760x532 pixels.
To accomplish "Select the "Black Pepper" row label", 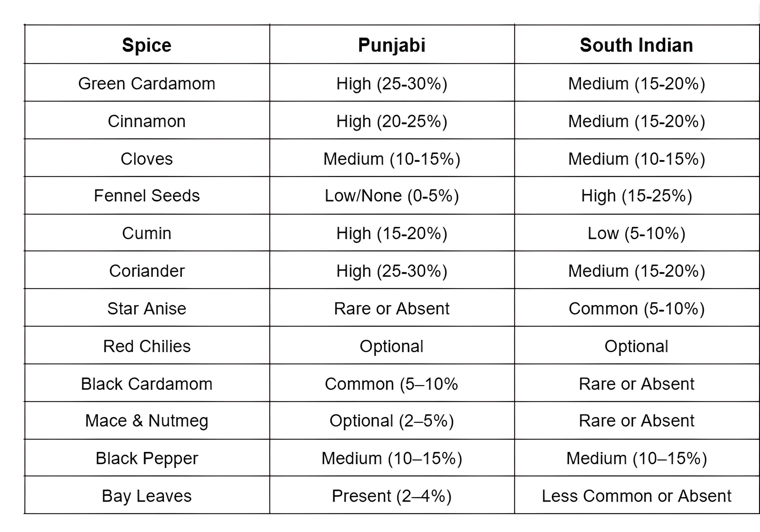I will (x=147, y=459).
